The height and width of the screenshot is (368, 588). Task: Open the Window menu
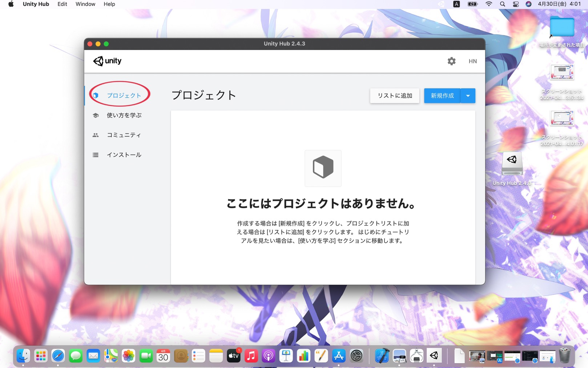[85, 4]
